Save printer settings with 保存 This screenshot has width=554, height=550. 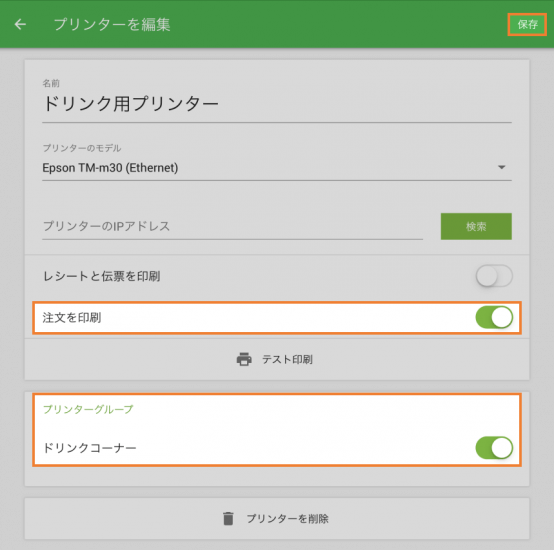[x=527, y=24]
